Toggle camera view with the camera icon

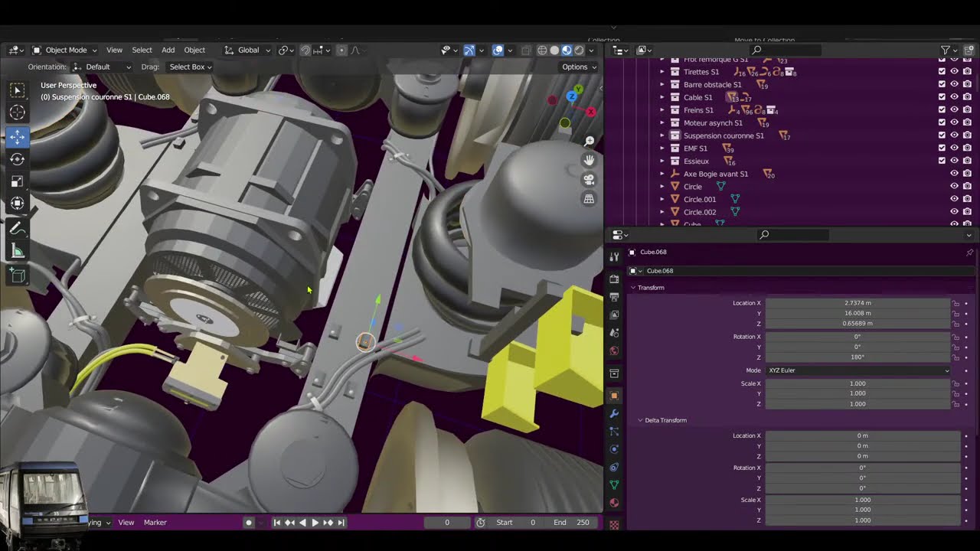590,180
